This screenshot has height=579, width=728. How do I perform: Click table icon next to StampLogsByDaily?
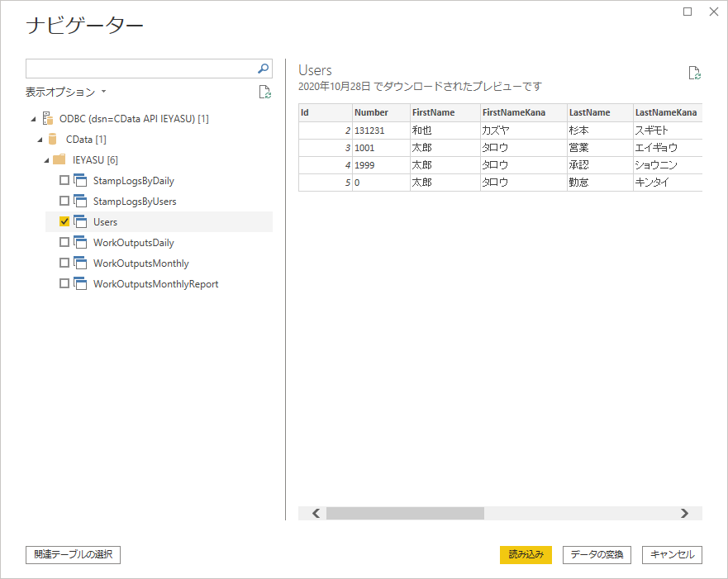pyautogui.click(x=80, y=181)
